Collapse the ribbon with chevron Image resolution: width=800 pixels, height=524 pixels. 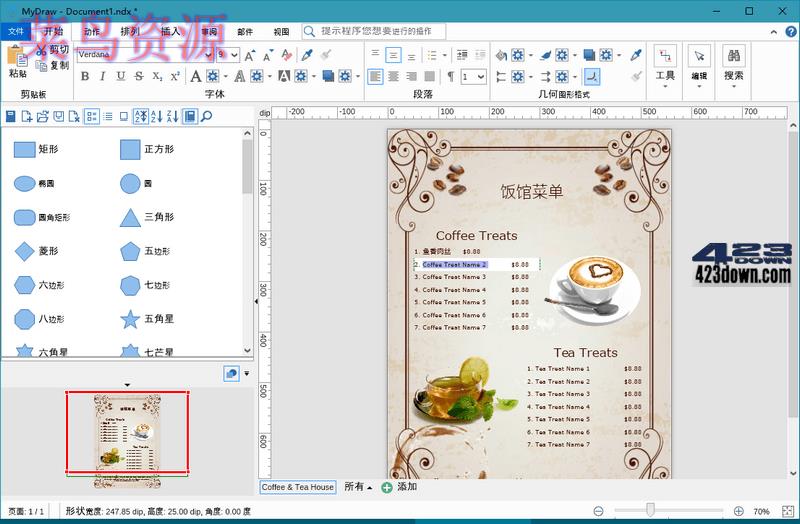coord(774,32)
